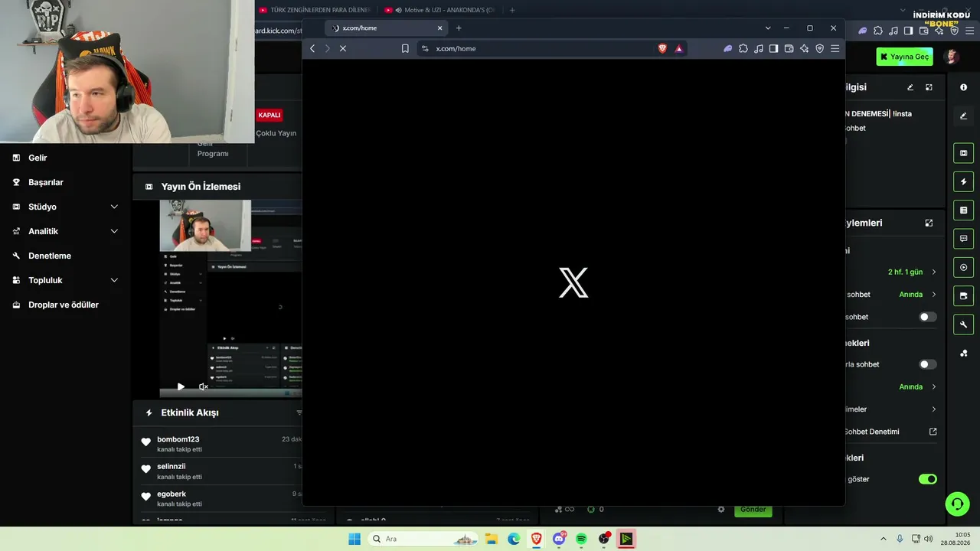Open the chat bubble icon in Kick right sidebar
The width and height of the screenshot is (980, 551).
[x=963, y=239]
